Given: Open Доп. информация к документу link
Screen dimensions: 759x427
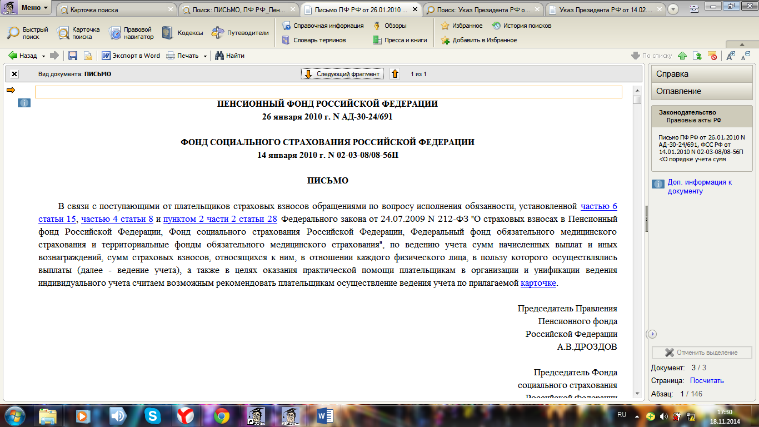Looking at the screenshot, I should tap(699, 186).
